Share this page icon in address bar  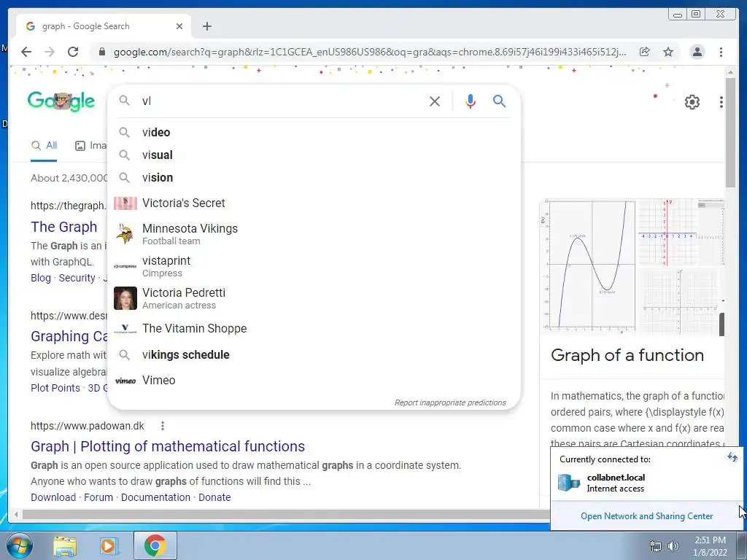[x=645, y=52]
